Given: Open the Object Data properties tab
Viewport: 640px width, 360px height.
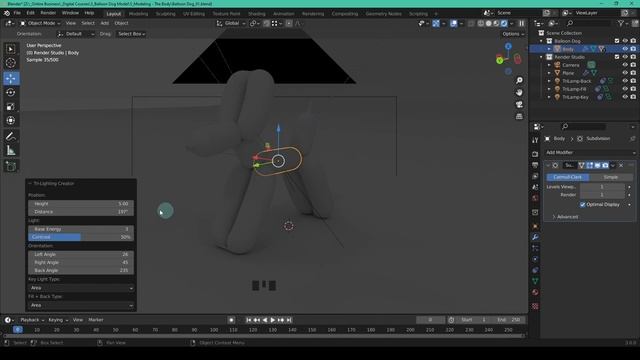Looking at the screenshot, I should pyautogui.click(x=535, y=281).
